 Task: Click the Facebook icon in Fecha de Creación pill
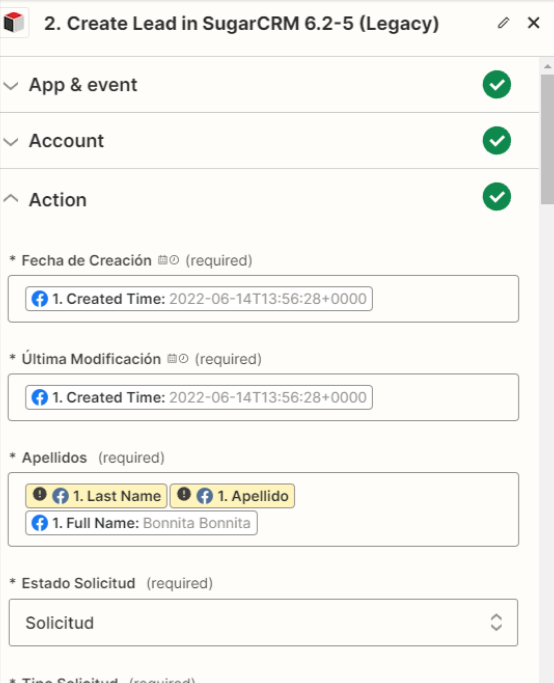40,299
